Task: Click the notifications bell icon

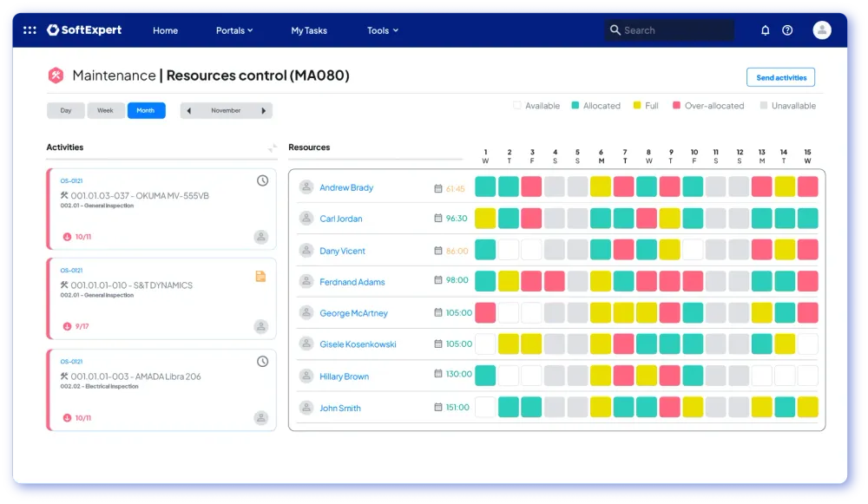Action: click(x=765, y=30)
